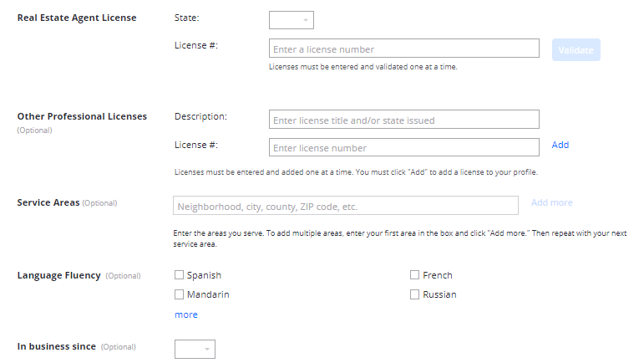The image size is (644, 363).
Task: Click the Validate button
Action: (576, 50)
